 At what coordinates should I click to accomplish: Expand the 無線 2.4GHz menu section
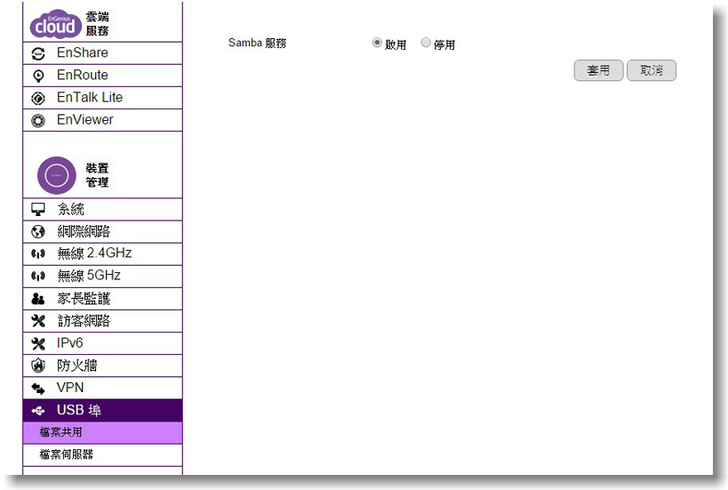[94, 253]
